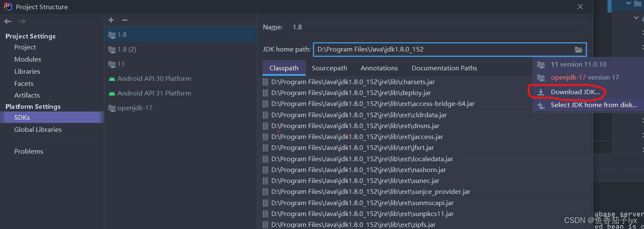
Task: Close the Project Structure dialog
Action: coord(580,7)
